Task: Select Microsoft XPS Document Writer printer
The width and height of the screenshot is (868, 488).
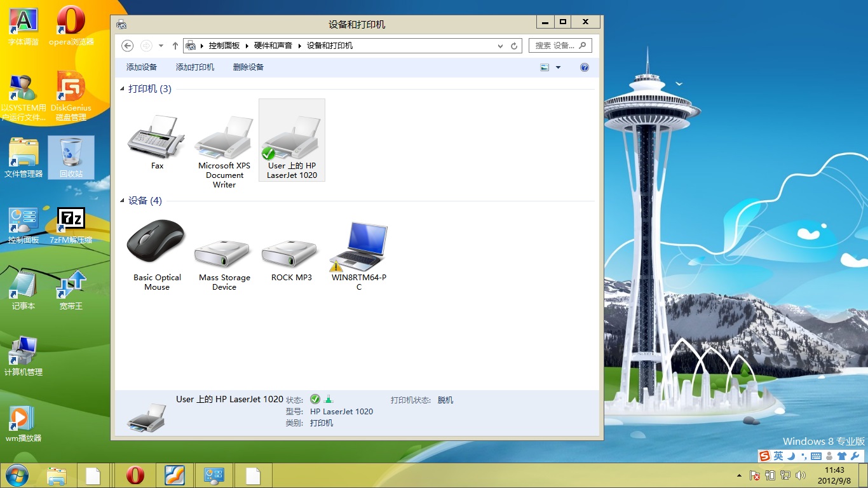Action: click(x=224, y=152)
